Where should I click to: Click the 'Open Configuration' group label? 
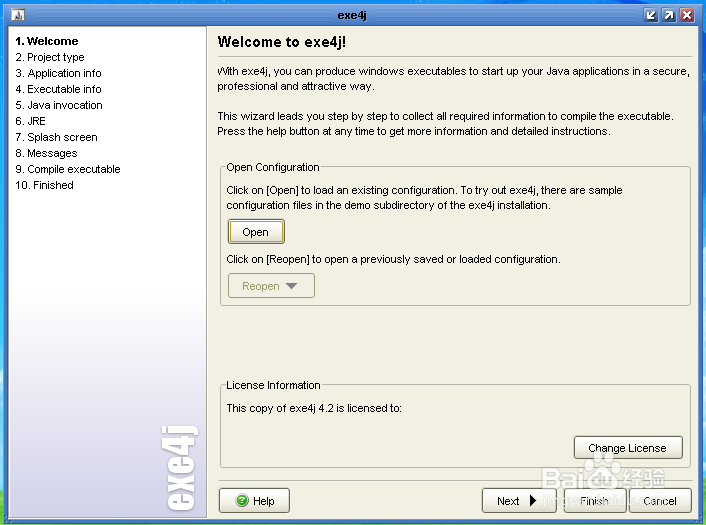point(273,167)
